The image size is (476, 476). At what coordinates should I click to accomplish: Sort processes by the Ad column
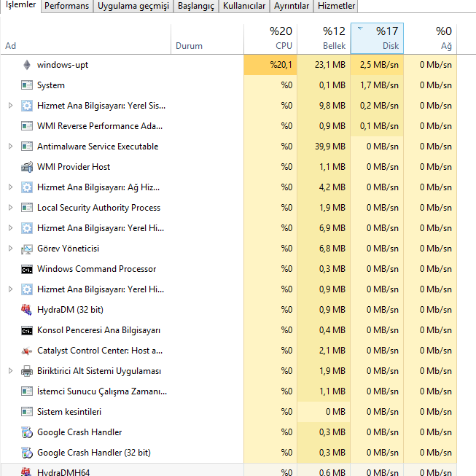pos(86,39)
